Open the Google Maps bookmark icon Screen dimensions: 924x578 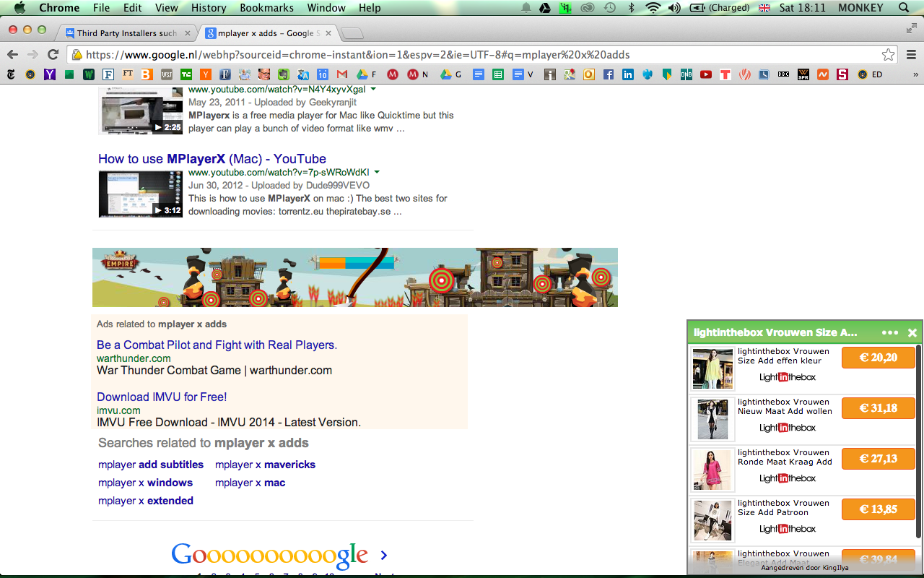(570, 74)
